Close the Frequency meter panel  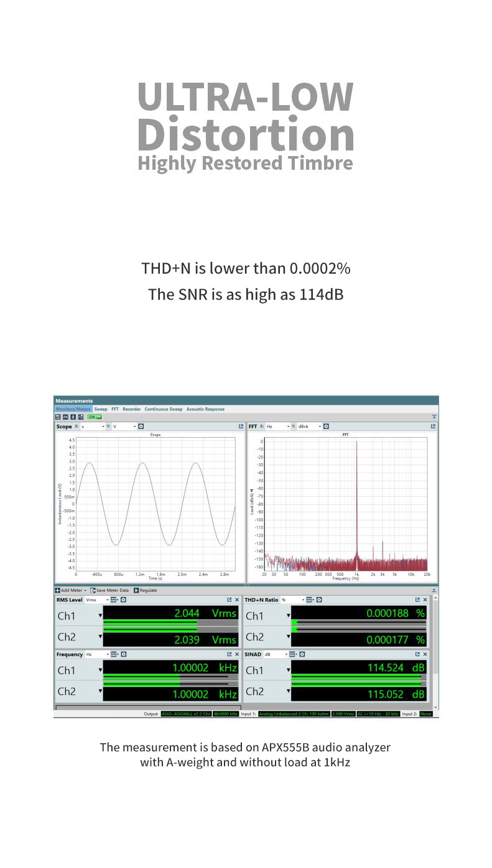coord(237,654)
